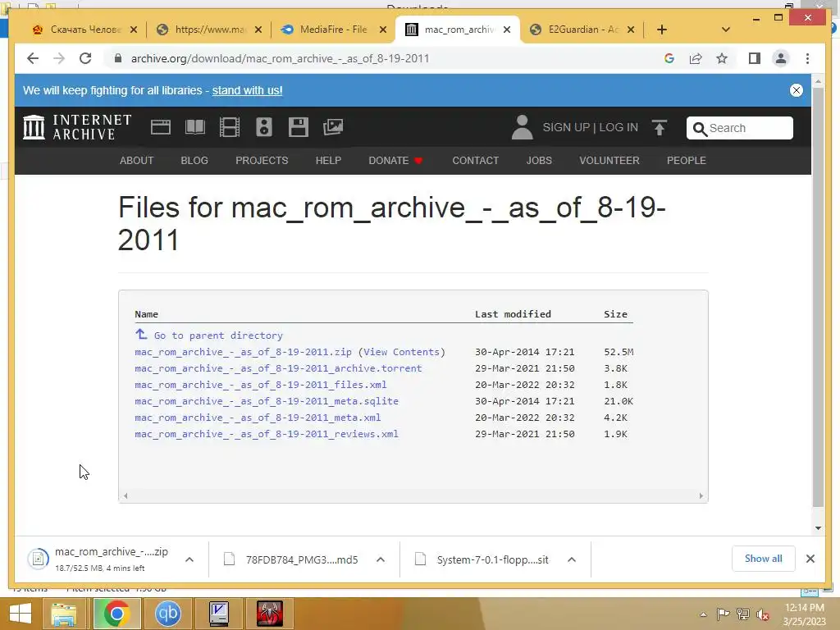Expand options for mac_rom_archive zip download
This screenshot has height=630, width=840.
click(189, 559)
